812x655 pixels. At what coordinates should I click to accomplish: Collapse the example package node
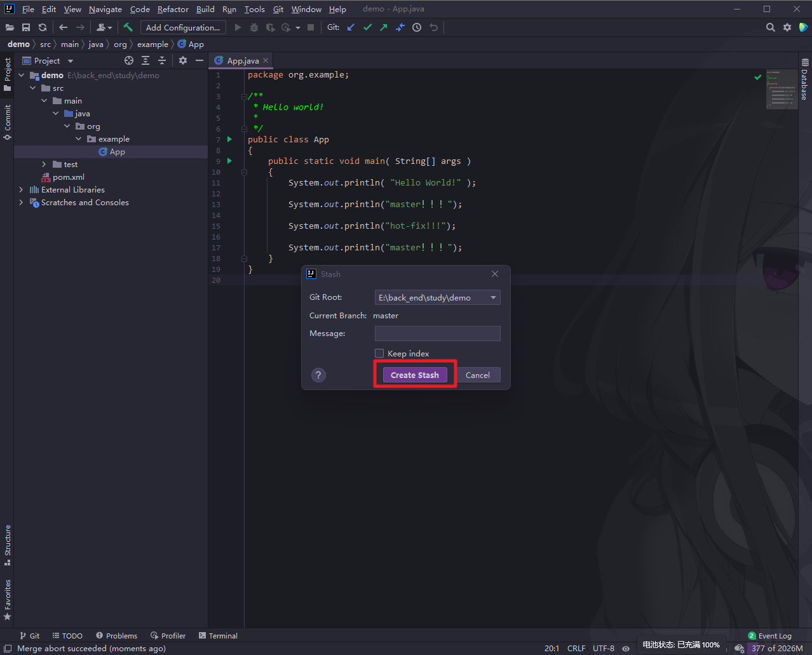pyautogui.click(x=78, y=138)
